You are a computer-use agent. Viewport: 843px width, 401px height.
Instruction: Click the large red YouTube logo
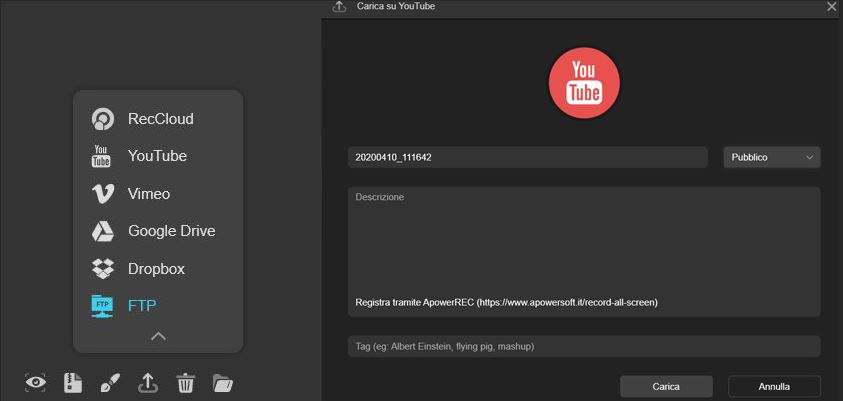click(x=584, y=82)
